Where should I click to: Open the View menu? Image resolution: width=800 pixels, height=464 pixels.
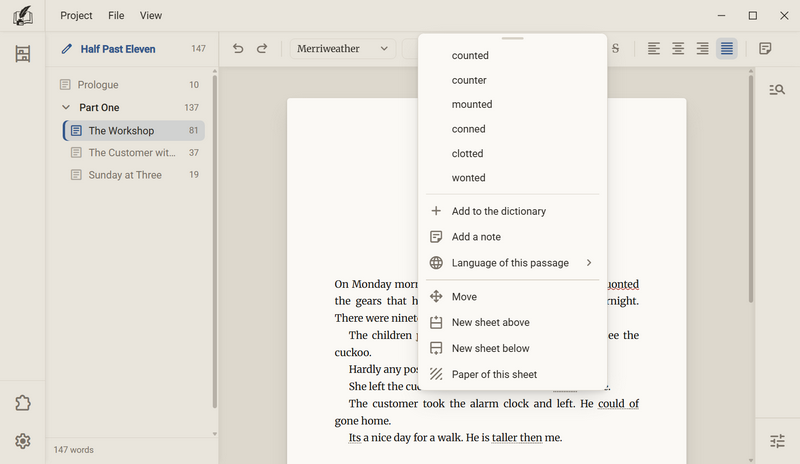click(151, 15)
